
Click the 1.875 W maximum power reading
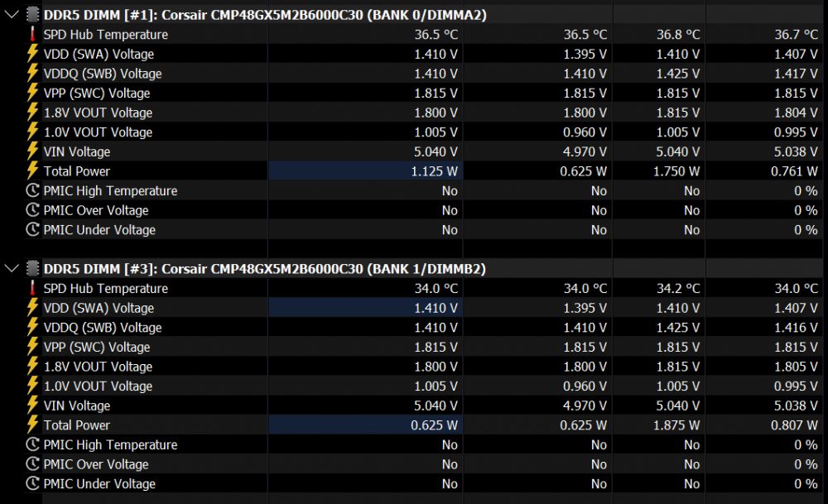click(x=676, y=425)
